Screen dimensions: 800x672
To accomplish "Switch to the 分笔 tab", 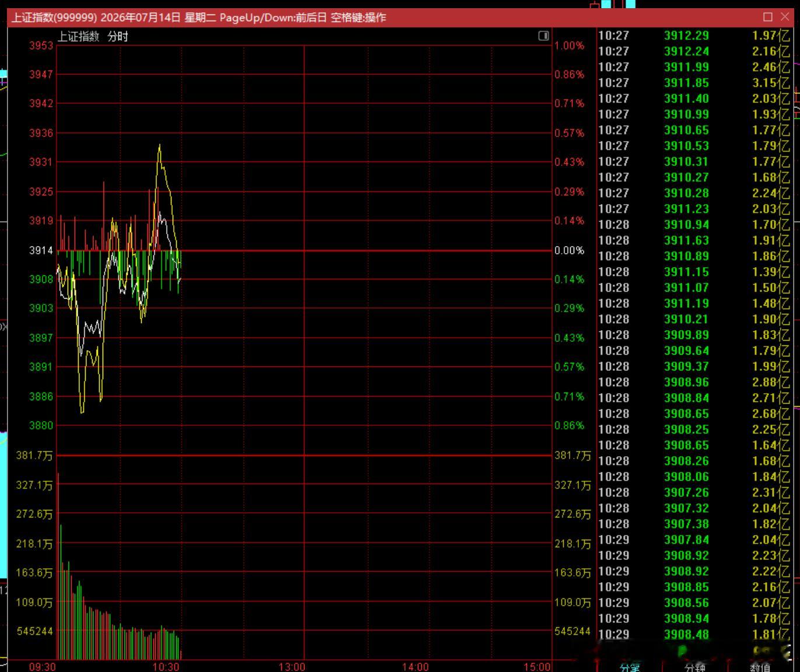I will point(630,667).
